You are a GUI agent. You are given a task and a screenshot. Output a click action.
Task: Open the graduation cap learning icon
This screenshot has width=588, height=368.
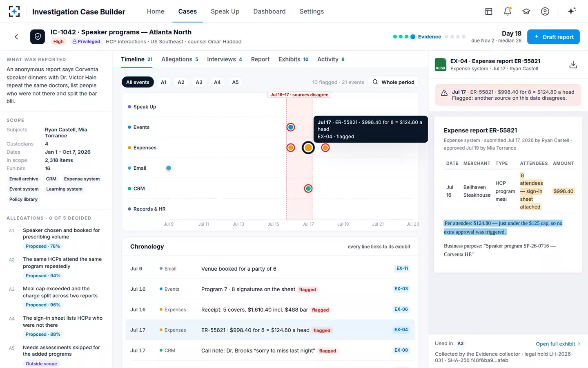526,11
